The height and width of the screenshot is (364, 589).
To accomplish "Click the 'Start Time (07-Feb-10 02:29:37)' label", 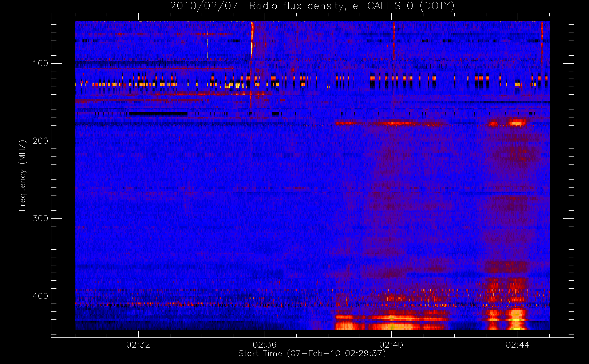I will point(312,353).
